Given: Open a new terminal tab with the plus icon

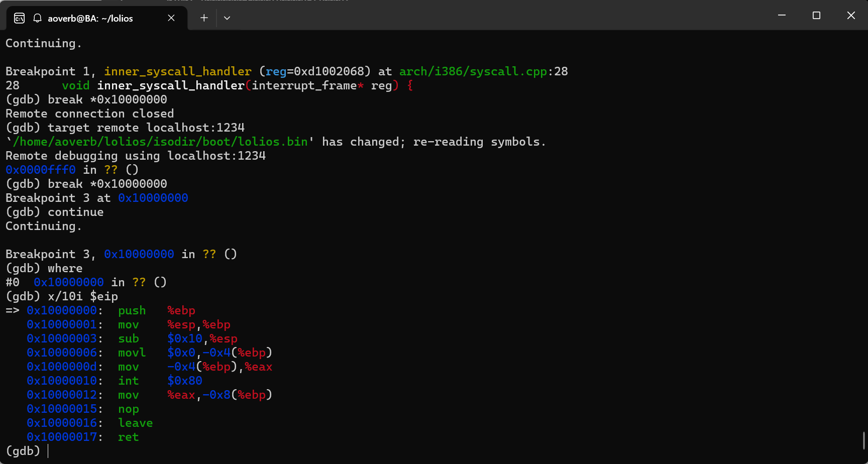Looking at the screenshot, I should (x=204, y=18).
